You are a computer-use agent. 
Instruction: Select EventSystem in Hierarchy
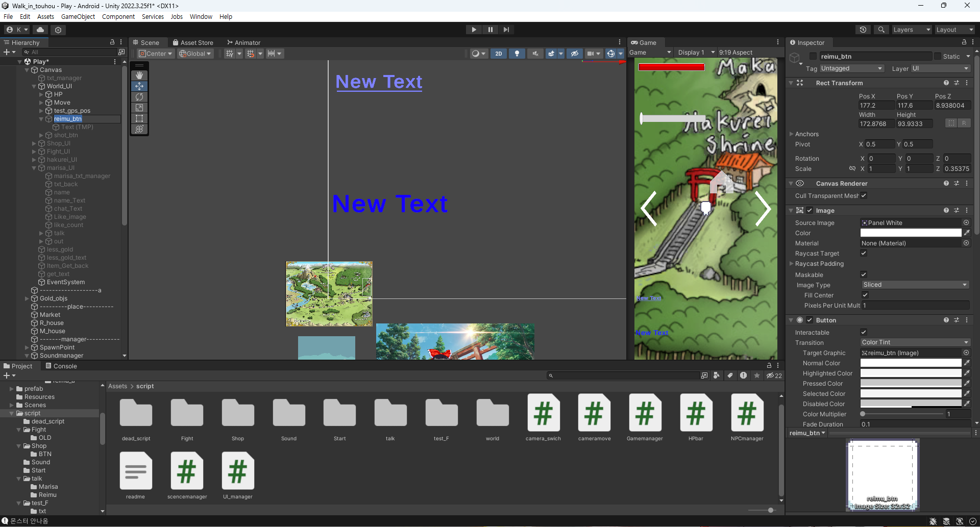point(66,282)
